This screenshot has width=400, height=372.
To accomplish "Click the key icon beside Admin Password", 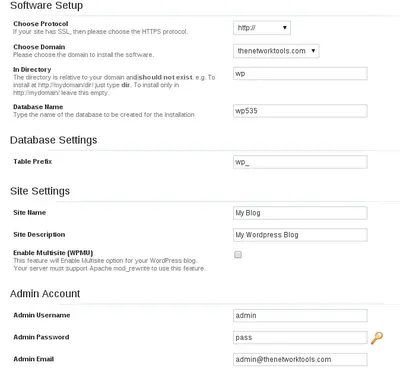I will (x=377, y=338).
